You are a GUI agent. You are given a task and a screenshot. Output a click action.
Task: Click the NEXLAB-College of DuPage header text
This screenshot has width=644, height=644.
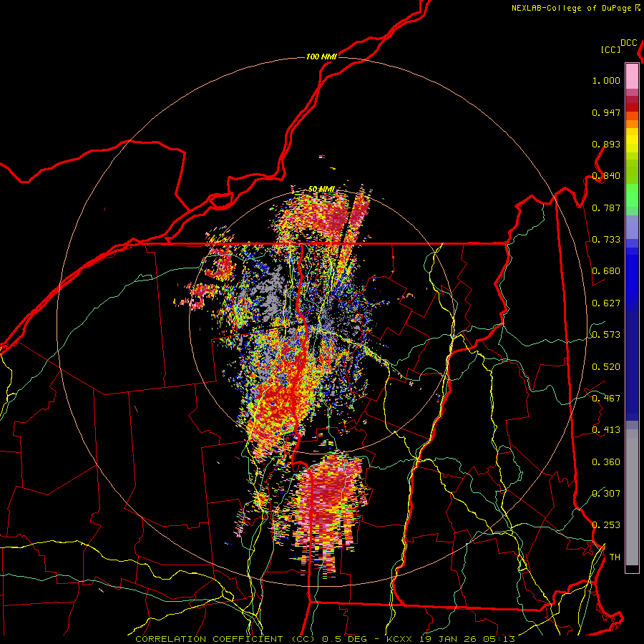pyautogui.click(x=575, y=8)
